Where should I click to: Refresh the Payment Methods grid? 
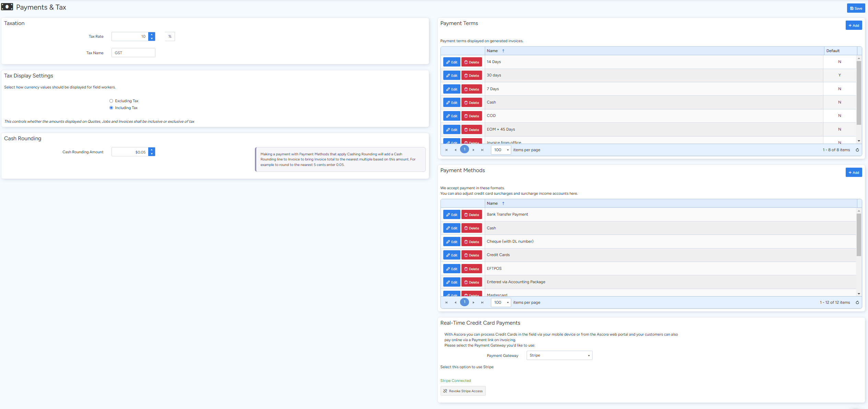pos(857,302)
